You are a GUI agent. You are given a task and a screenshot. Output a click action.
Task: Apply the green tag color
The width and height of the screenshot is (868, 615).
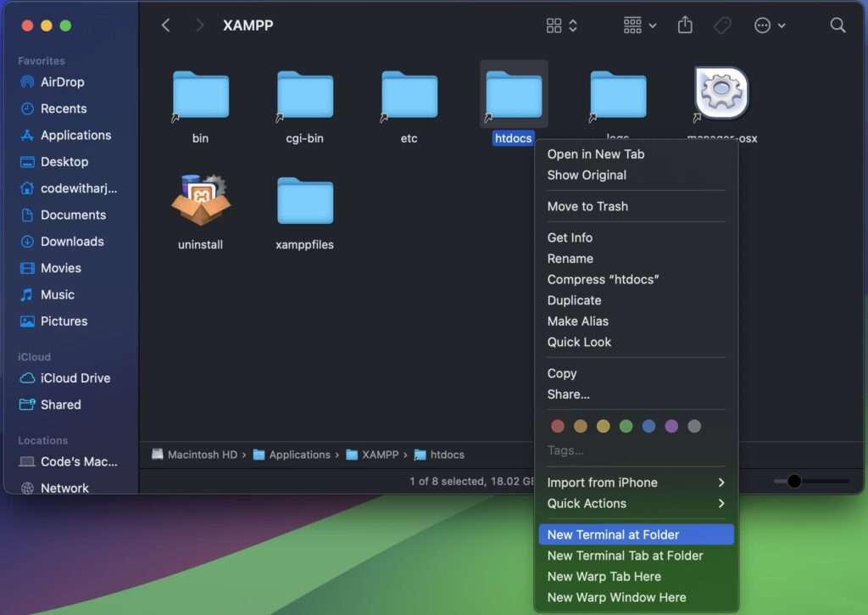pos(626,426)
